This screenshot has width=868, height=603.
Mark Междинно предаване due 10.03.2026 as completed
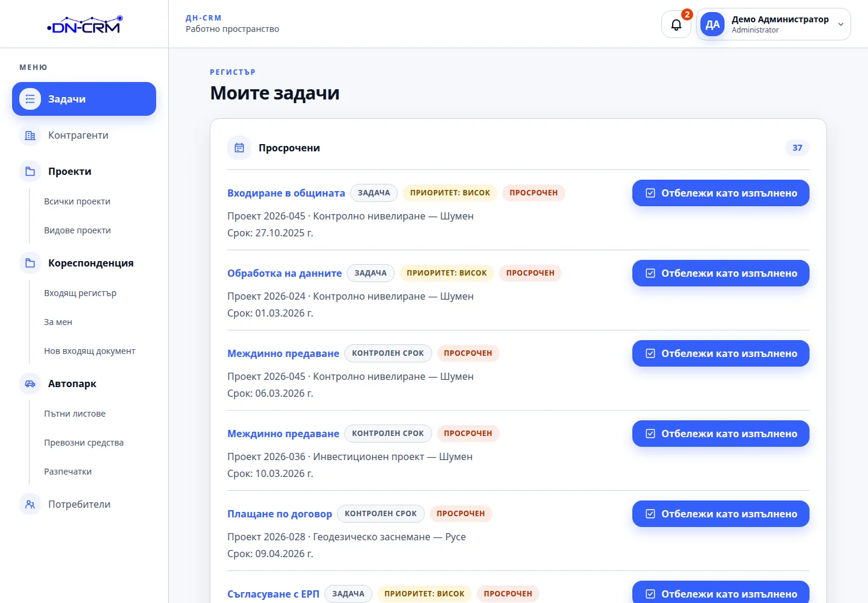click(721, 434)
